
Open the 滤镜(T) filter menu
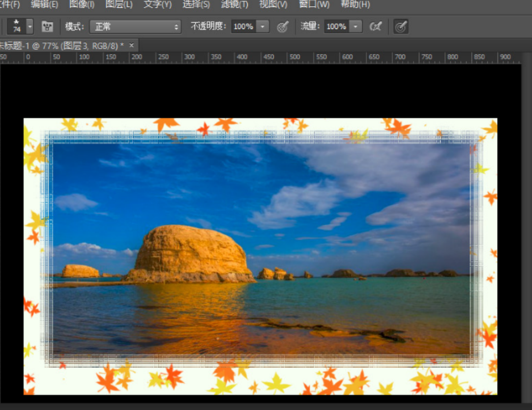pos(234,4)
